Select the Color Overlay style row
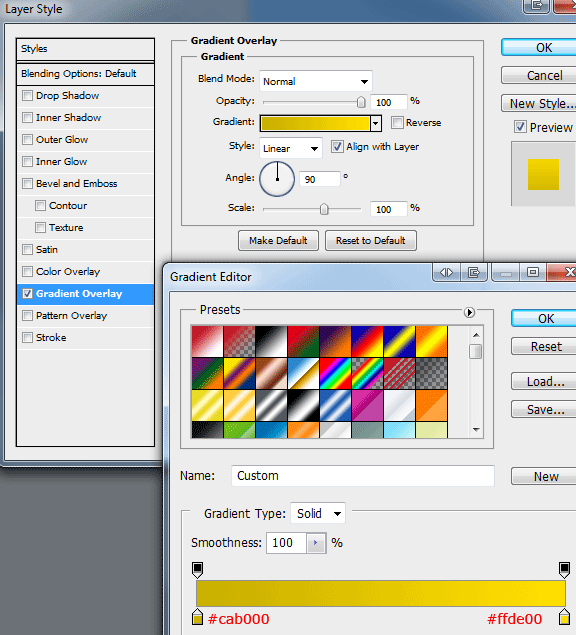 [85, 271]
